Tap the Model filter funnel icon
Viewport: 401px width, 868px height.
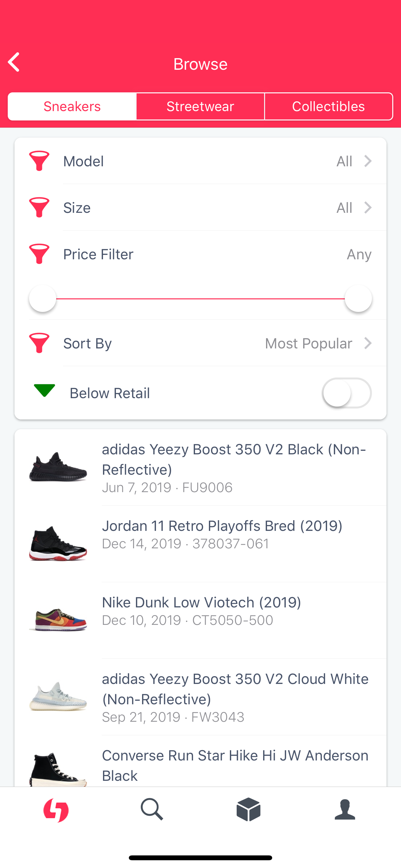(39, 161)
